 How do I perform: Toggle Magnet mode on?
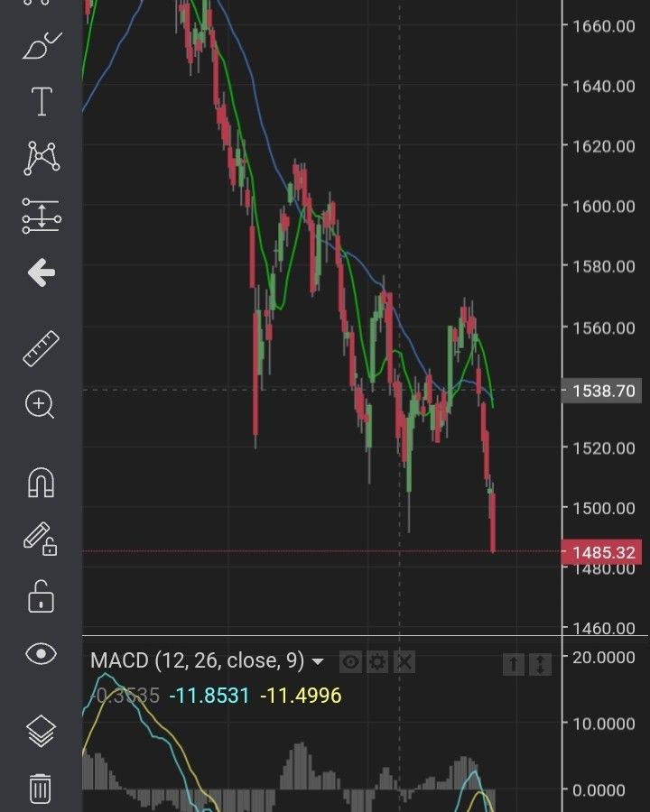[x=41, y=483]
